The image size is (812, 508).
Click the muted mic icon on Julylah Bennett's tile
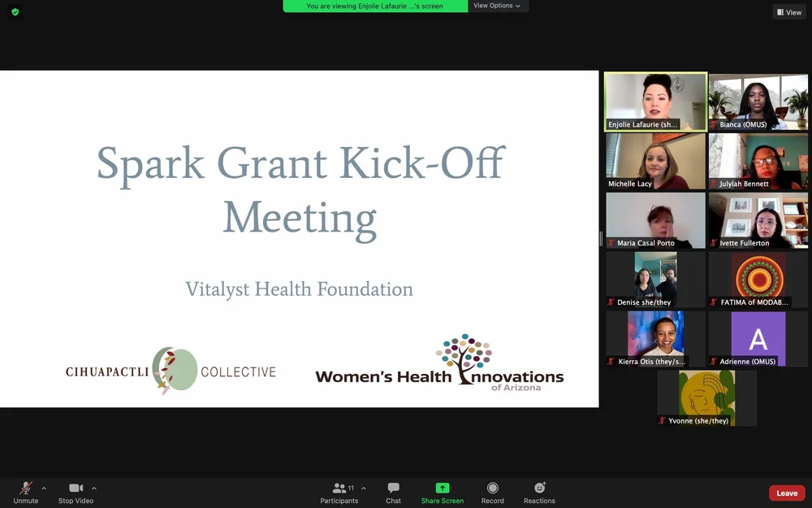pos(714,184)
